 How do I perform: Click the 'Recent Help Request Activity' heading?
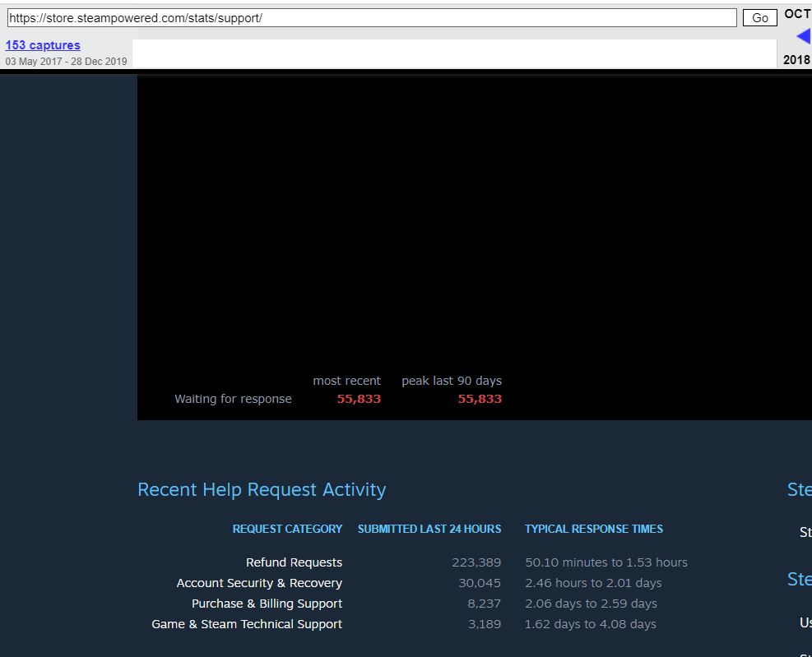(x=262, y=489)
